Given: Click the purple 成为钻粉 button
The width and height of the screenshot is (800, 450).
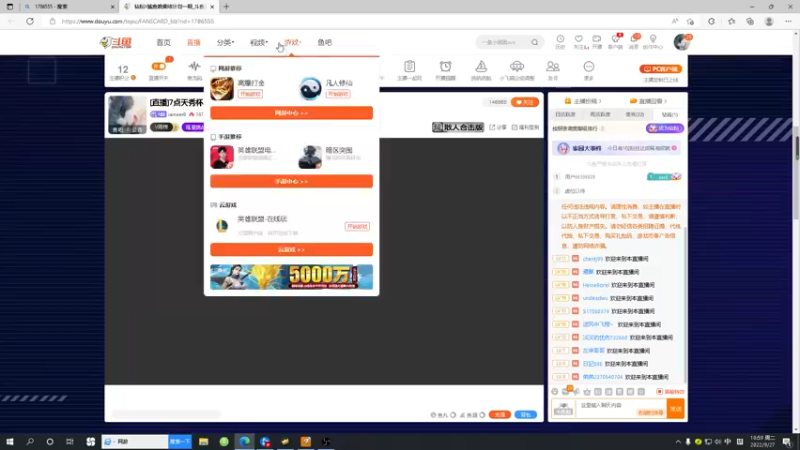Looking at the screenshot, I should point(665,128).
